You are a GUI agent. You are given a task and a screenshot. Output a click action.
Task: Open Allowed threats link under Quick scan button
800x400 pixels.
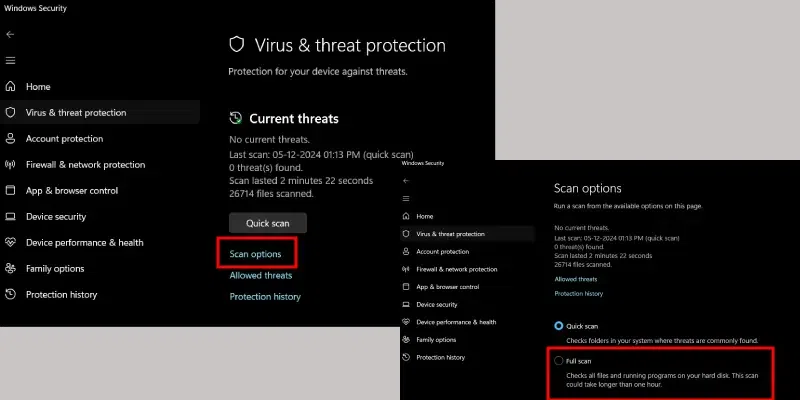point(261,276)
